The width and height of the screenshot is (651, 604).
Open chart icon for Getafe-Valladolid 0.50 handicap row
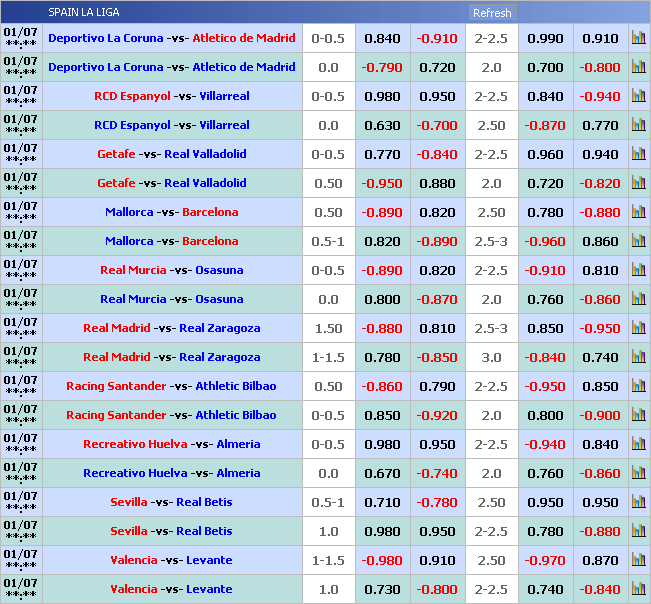[x=638, y=183]
